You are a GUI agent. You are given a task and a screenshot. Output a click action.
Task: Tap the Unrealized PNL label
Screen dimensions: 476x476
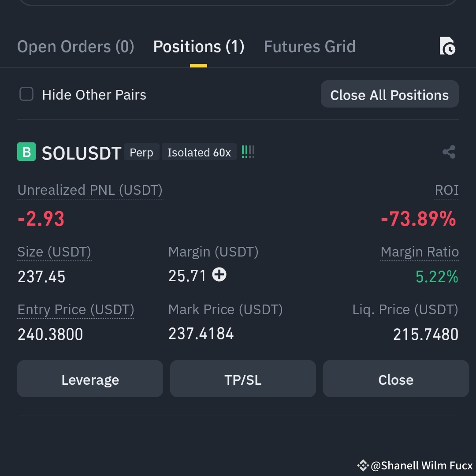point(90,190)
